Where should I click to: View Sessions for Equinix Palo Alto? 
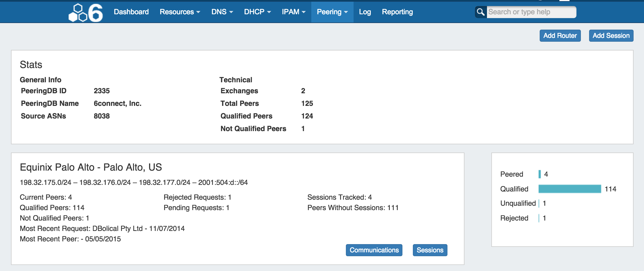point(430,250)
